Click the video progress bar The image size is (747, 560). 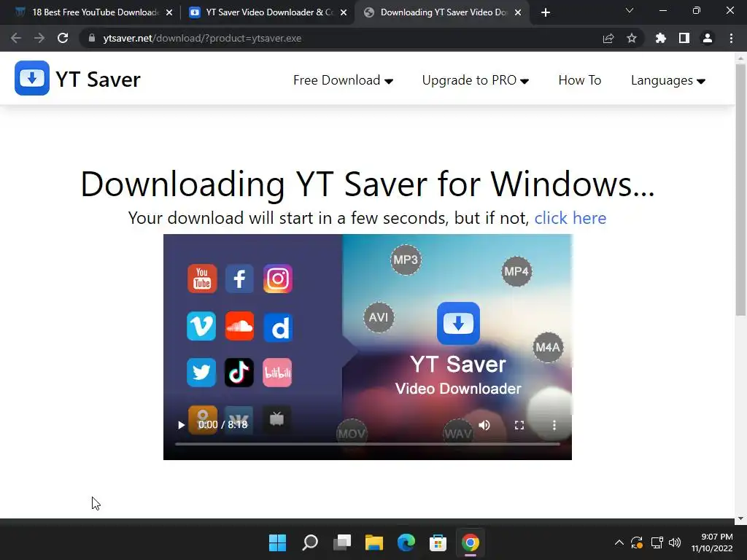click(x=368, y=444)
